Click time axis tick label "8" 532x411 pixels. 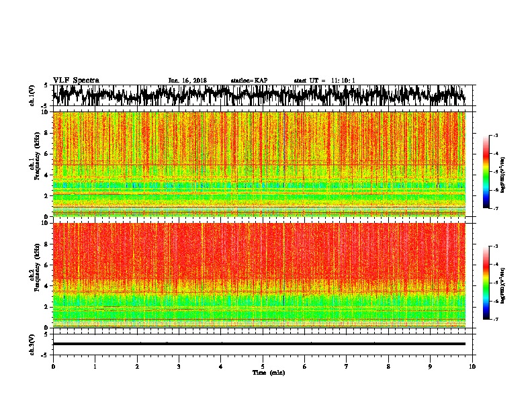click(388, 367)
